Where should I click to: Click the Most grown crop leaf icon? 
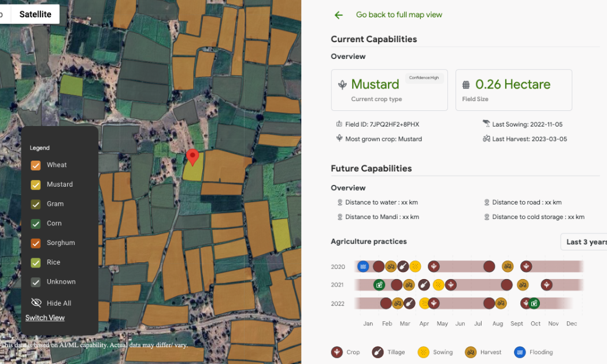[x=339, y=138]
